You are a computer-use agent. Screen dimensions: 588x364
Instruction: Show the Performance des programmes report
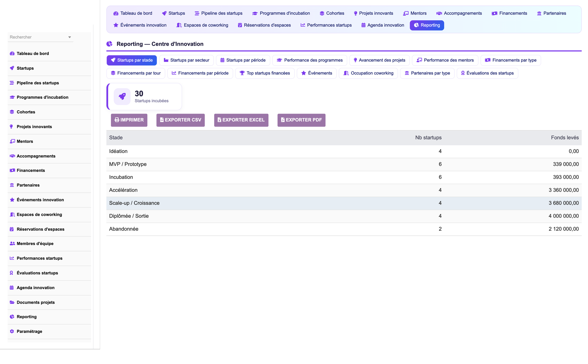coord(310,60)
